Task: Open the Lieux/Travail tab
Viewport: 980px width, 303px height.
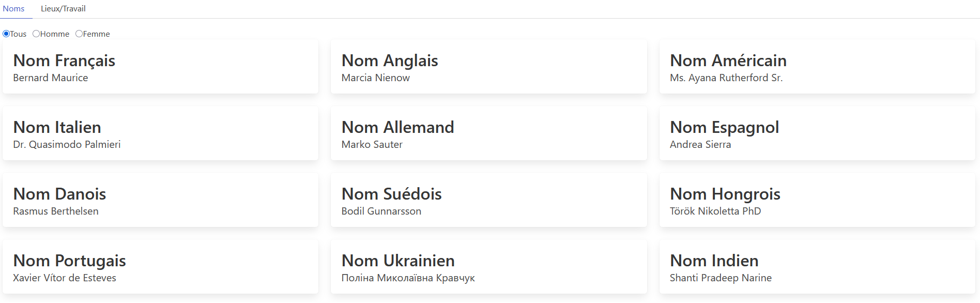Action: pyautogui.click(x=63, y=9)
